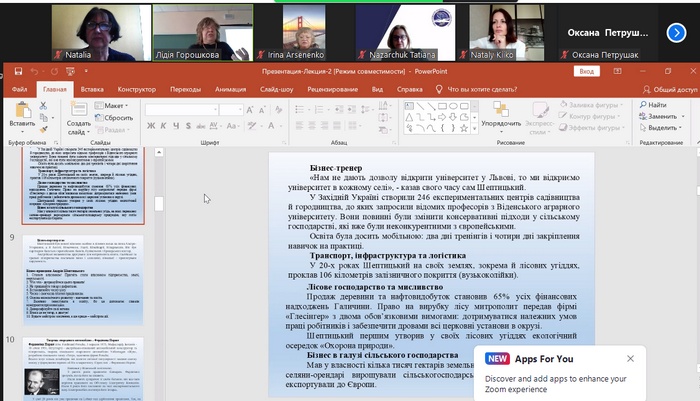700x401 pixels.
Task: Show next participants with blue arrow
Action: [x=675, y=32]
